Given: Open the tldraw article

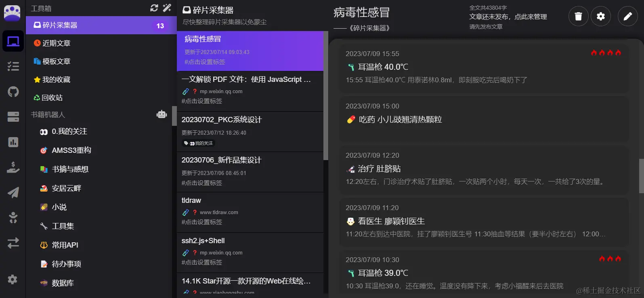Looking at the screenshot, I should [x=250, y=212].
